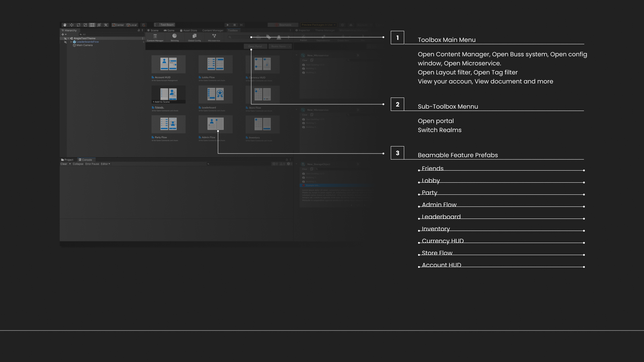Toggle the Collapse option in Console
Viewport: 644px width, 362px height.
[78, 164]
